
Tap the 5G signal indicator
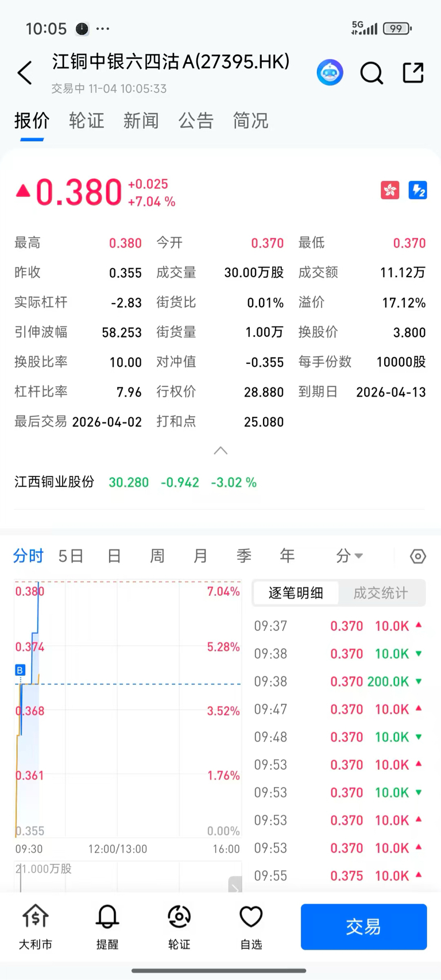pos(364,28)
